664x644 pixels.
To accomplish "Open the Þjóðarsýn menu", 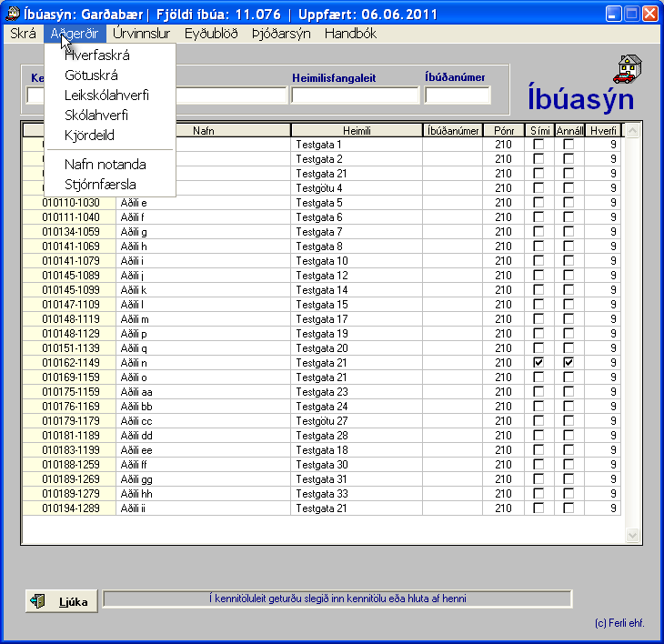I will point(281,34).
